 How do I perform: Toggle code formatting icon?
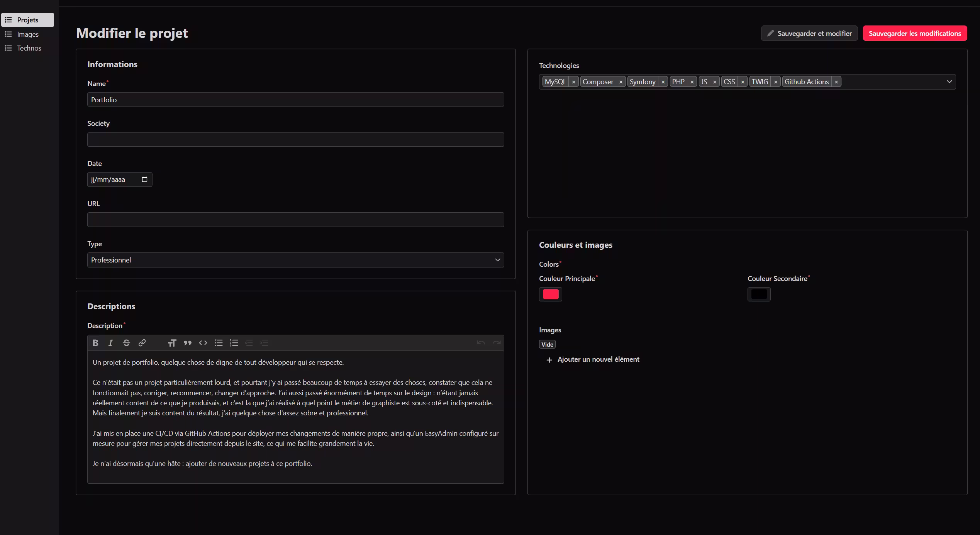pos(203,343)
